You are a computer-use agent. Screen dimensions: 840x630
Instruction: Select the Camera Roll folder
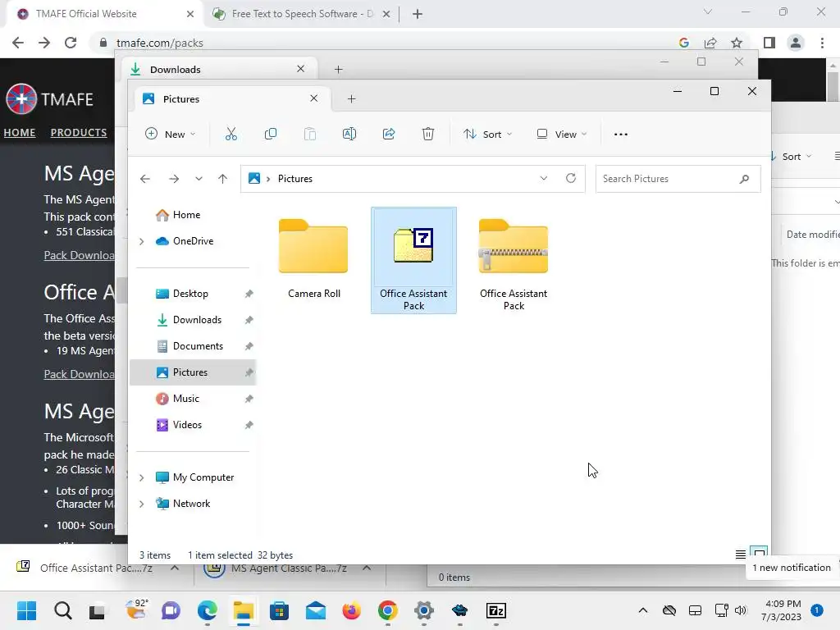(314, 258)
